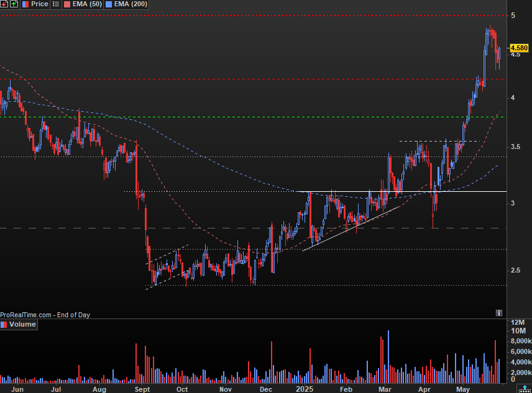Click the Nov label on time axis
This screenshot has width=532, height=393.
(x=225, y=389)
